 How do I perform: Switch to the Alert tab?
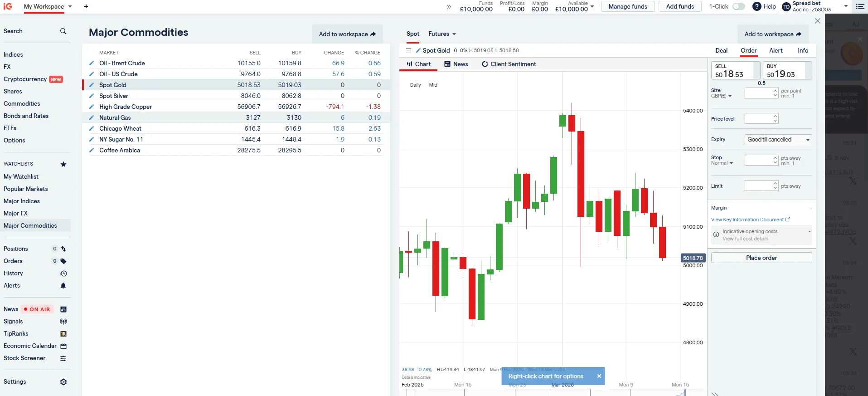(x=776, y=50)
